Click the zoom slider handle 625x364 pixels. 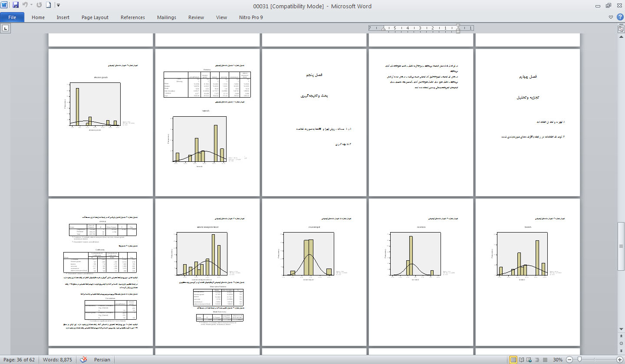[580, 360]
